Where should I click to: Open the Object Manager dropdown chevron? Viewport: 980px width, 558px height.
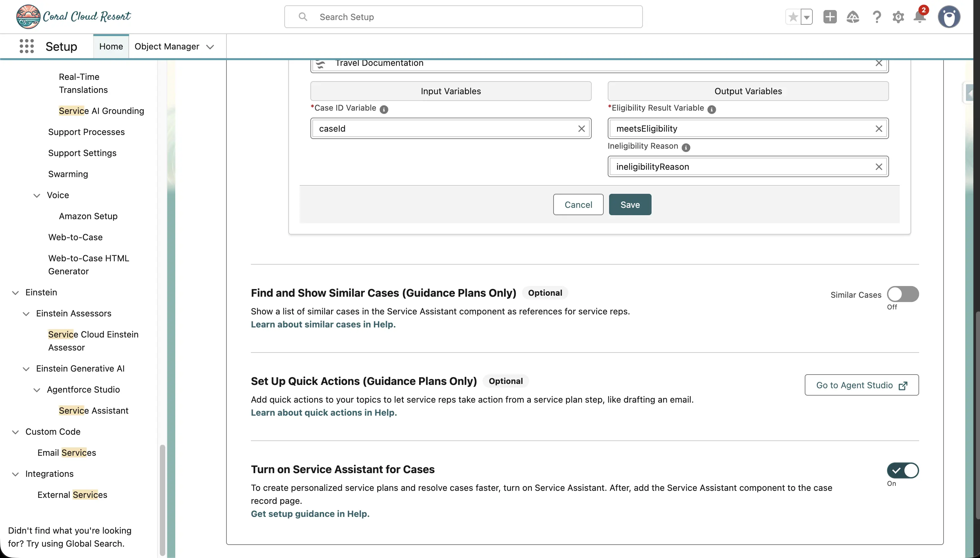(210, 47)
